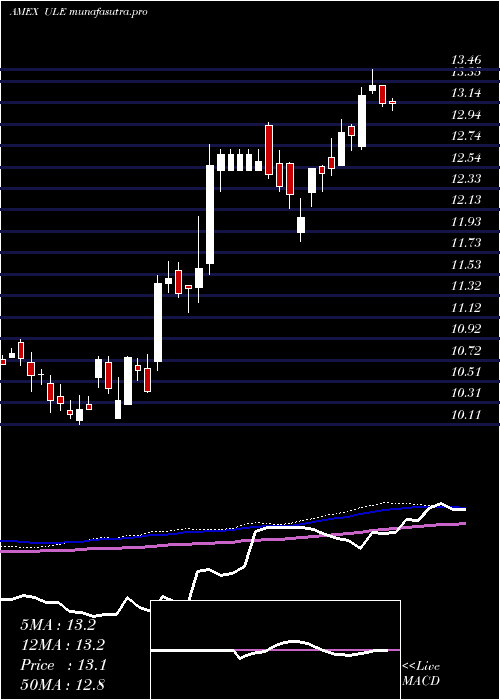Click the '5MA : 13.2' indicator text
The height and width of the screenshot is (700, 500).
click(58, 625)
